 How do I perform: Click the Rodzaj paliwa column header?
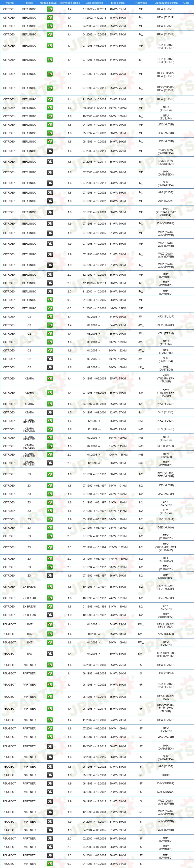[x=48, y=3]
